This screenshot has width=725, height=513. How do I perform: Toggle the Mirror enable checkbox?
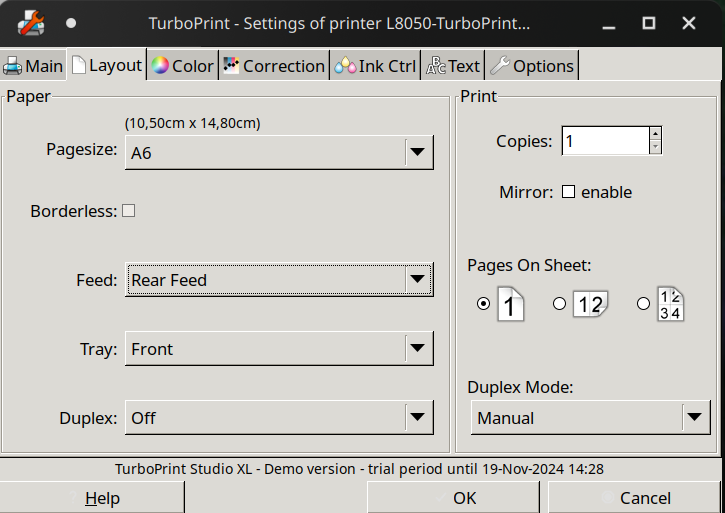coord(568,192)
